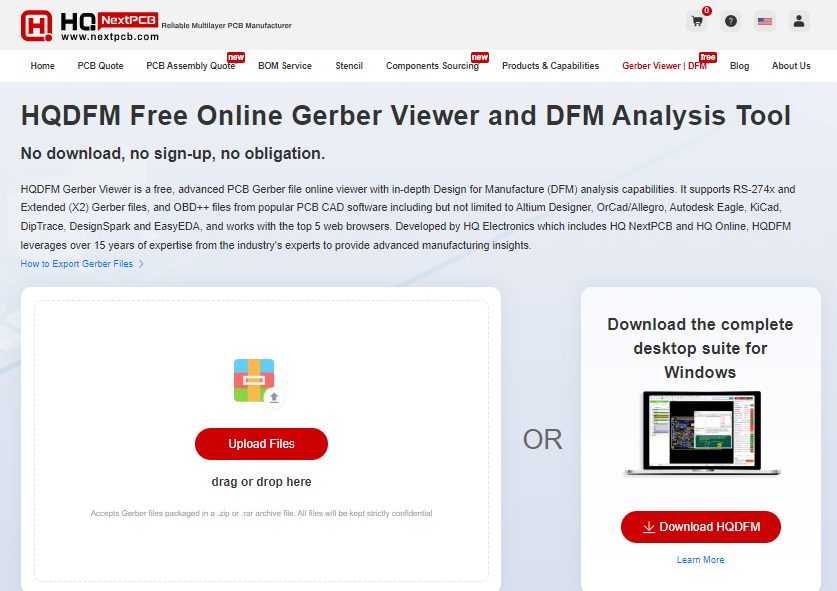Click 'No download, no sign-up, no obligation.' text

(x=172, y=154)
